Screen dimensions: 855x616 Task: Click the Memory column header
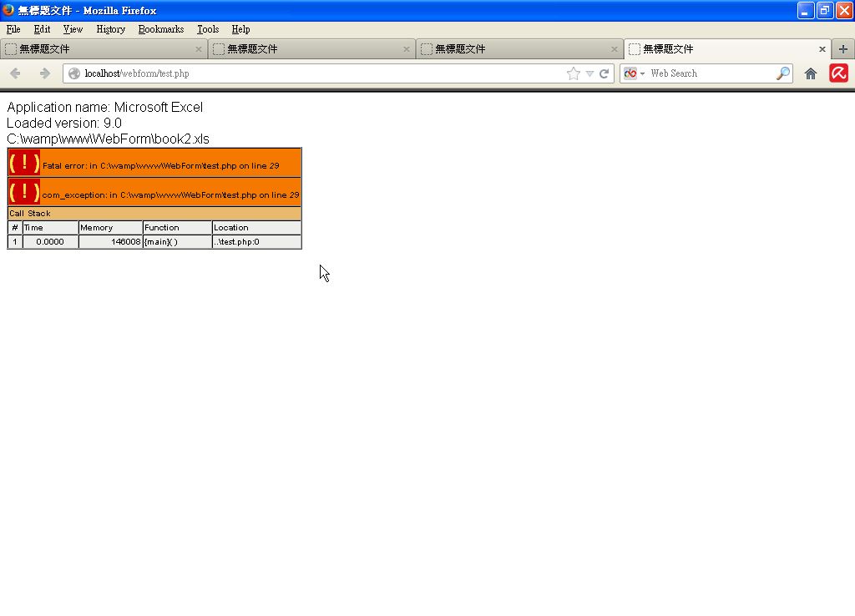coord(110,227)
